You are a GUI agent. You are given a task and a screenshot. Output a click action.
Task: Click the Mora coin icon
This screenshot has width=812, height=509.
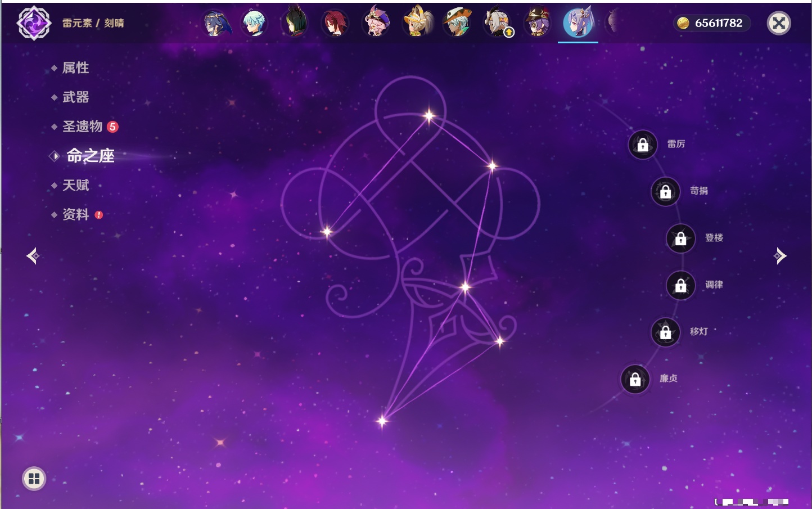tap(683, 23)
